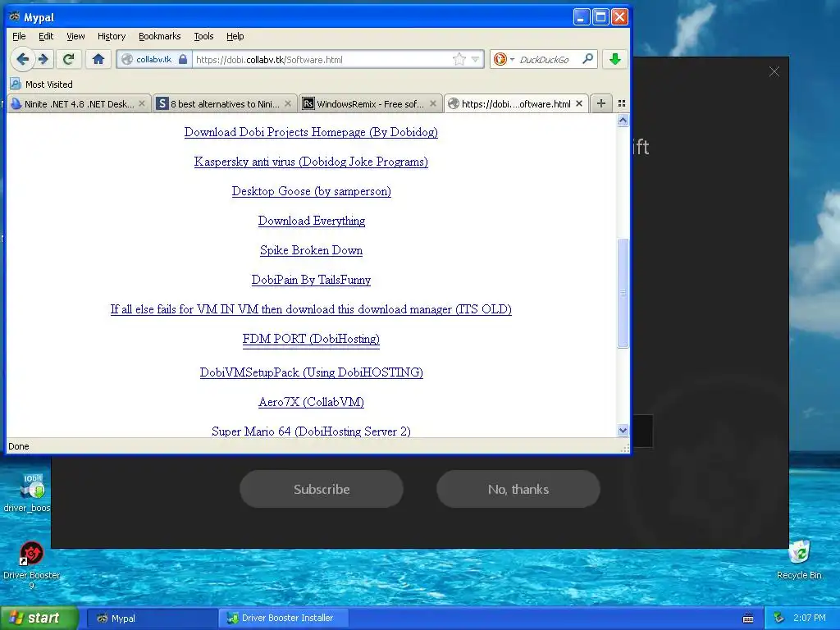
Task: Select the Recycle Bin desktop icon
Action: point(799,559)
